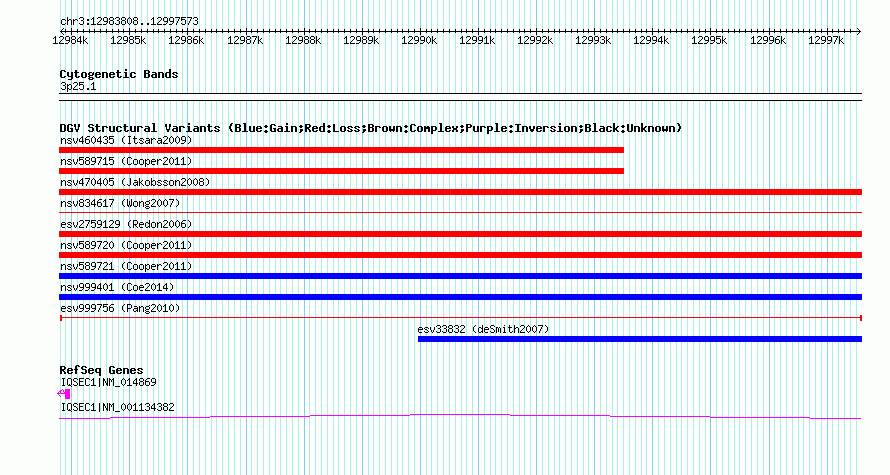890x475 pixels.
Task: Click the RefSeq Genes track title
Action: [102, 370]
